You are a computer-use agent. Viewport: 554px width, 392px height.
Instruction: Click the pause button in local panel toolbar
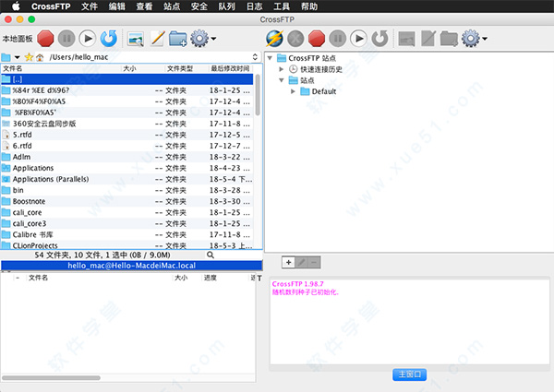66,39
